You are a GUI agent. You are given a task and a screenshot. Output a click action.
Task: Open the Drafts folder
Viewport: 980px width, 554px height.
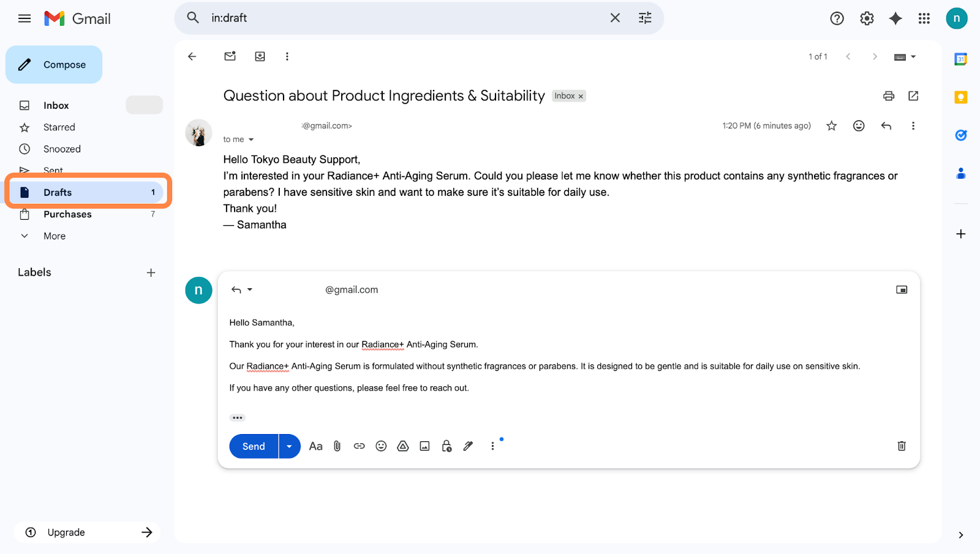[58, 192]
